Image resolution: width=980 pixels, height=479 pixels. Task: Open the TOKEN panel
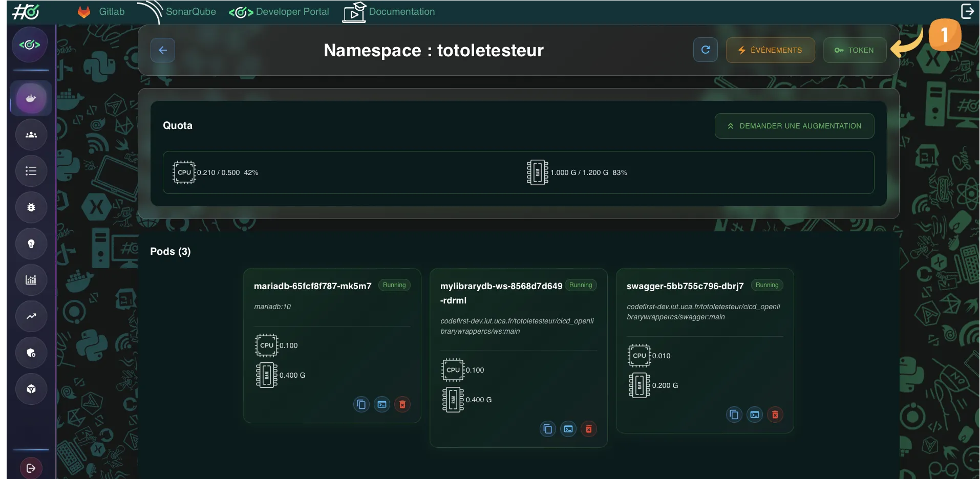(854, 50)
